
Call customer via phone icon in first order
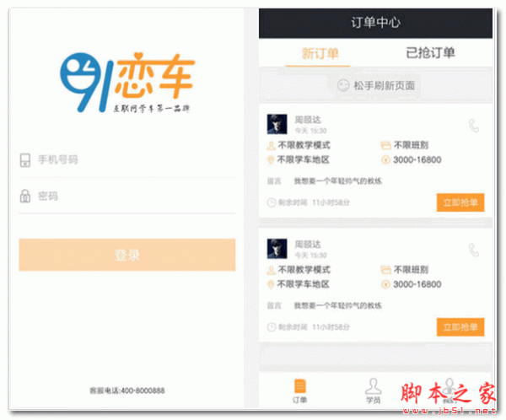pyautogui.click(x=474, y=126)
